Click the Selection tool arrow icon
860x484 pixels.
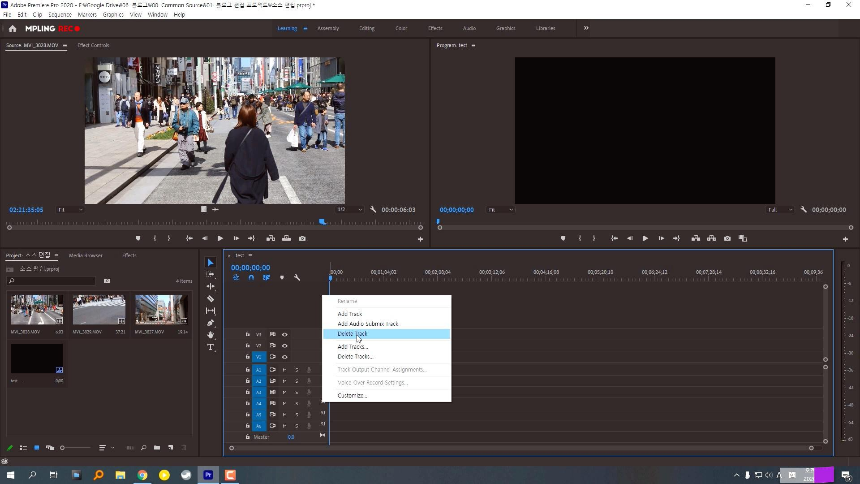click(x=210, y=263)
